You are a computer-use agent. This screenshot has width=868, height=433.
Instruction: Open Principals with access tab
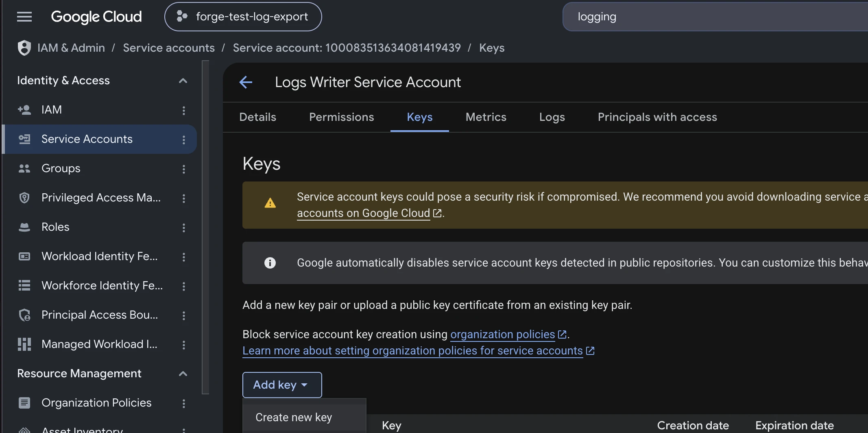[657, 117]
